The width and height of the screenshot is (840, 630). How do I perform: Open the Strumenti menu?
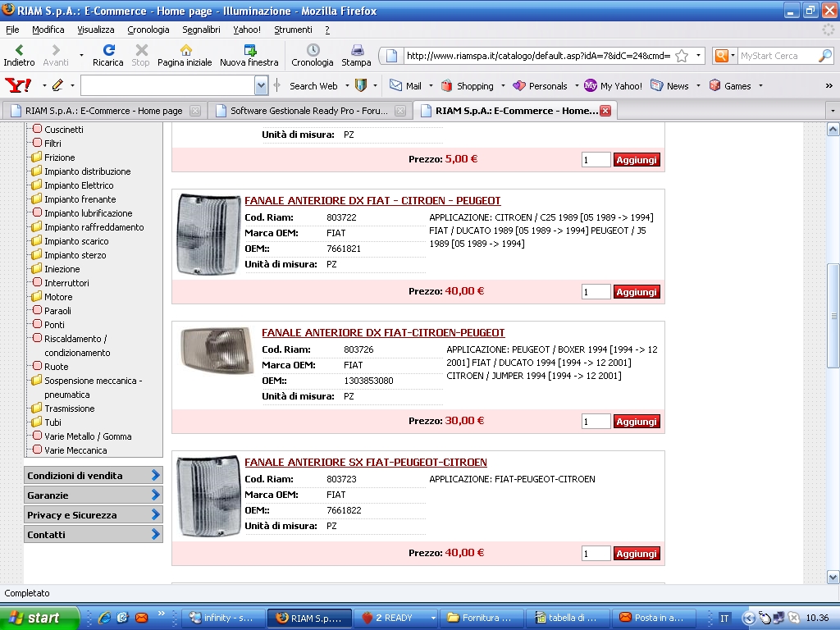coord(293,30)
